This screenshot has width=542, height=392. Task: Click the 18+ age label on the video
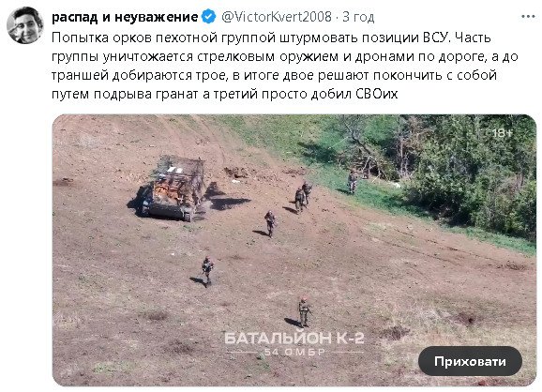(503, 133)
